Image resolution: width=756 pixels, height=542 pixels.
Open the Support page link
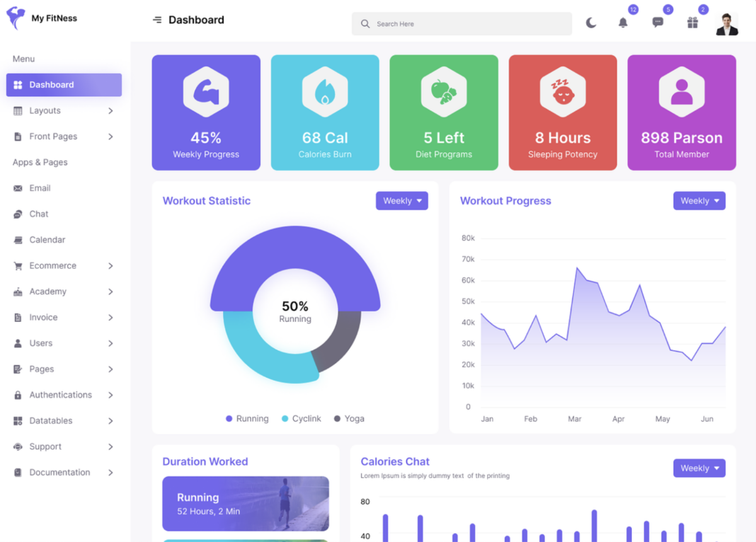[x=45, y=446]
